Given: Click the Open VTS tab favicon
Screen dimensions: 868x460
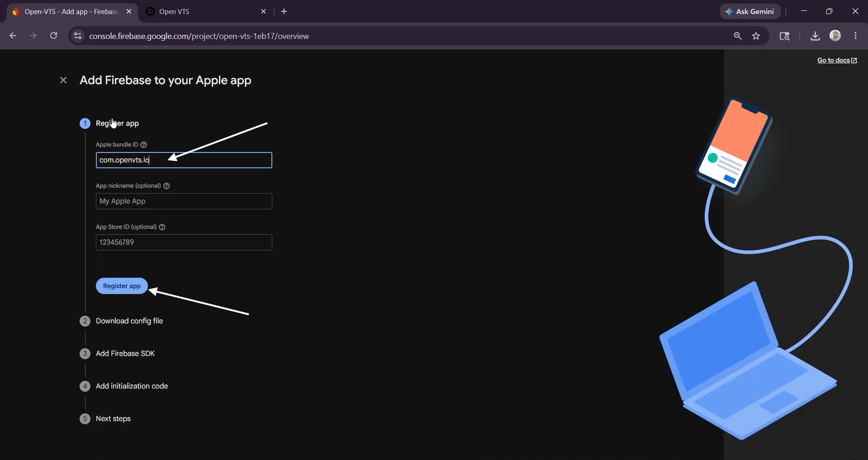Looking at the screenshot, I should 151,11.
